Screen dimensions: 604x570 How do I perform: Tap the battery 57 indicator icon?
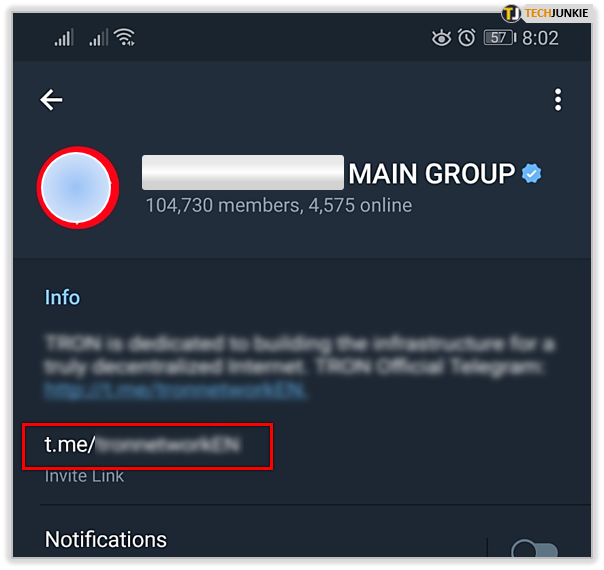500,38
